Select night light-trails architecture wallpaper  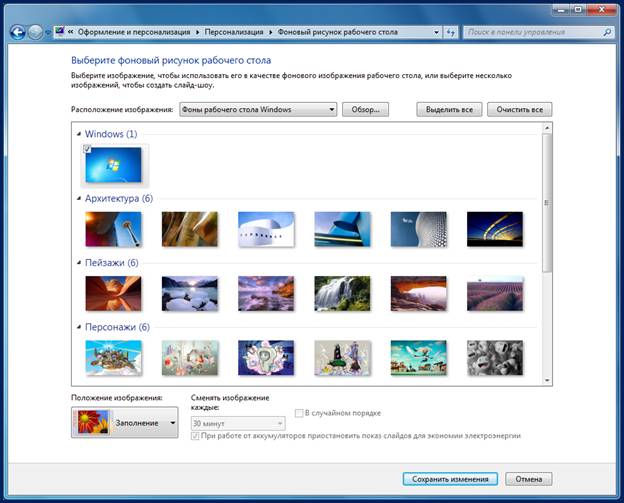(x=495, y=229)
